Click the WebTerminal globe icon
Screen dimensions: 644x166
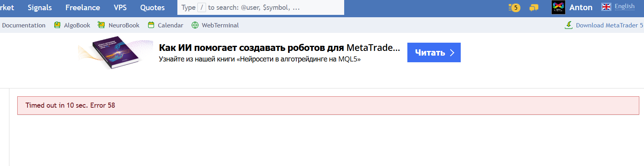pos(195,25)
